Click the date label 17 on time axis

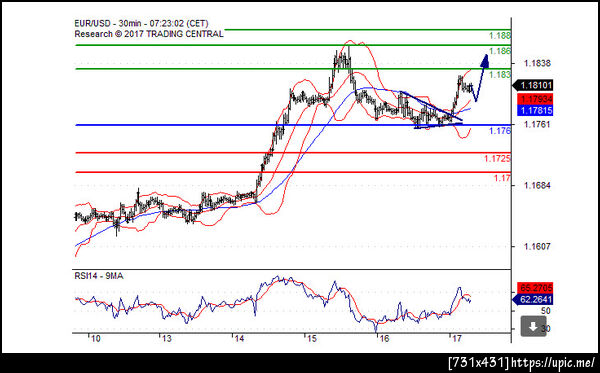point(456,339)
